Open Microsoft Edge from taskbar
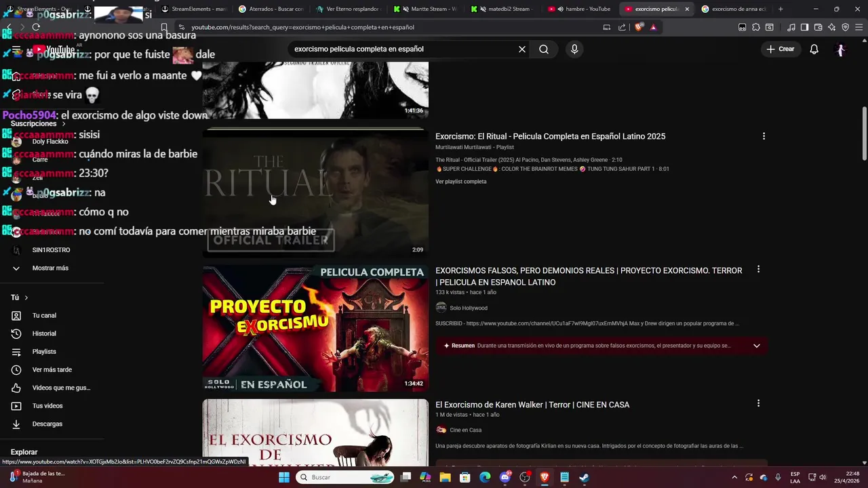The width and height of the screenshot is (868, 488). tap(485, 477)
